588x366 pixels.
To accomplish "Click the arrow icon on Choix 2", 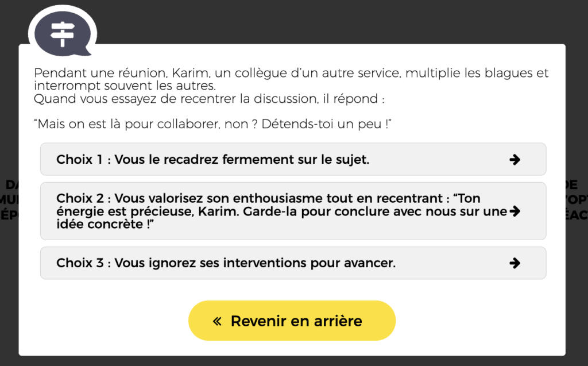I will tap(515, 211).
